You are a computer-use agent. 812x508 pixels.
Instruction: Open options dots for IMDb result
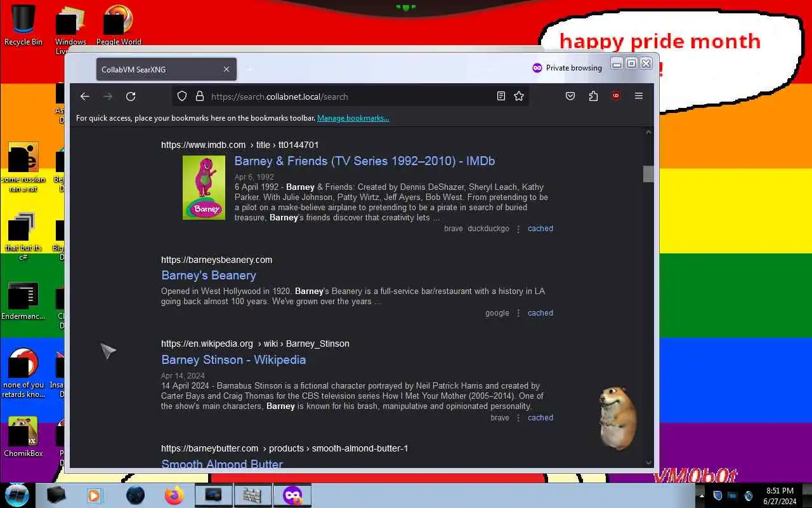coord(518,229)
